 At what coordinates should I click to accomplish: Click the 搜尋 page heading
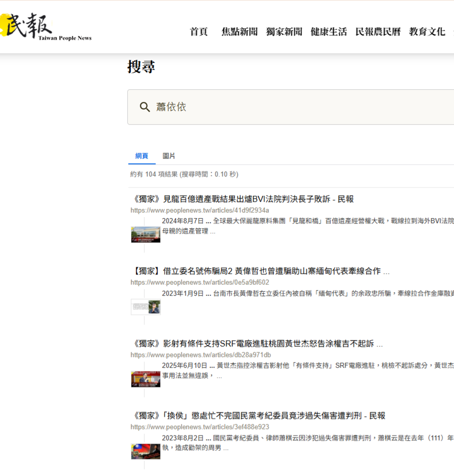point(141,67)
